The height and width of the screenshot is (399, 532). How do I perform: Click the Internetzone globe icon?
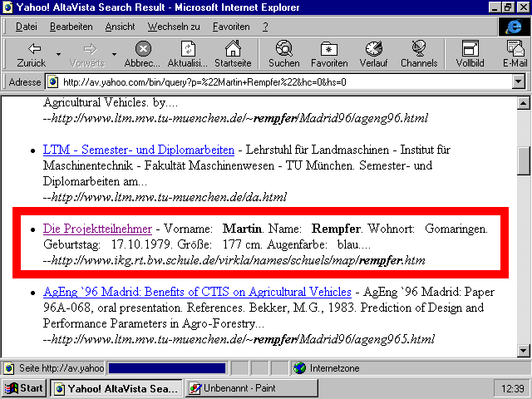click(x=299, y=368)
